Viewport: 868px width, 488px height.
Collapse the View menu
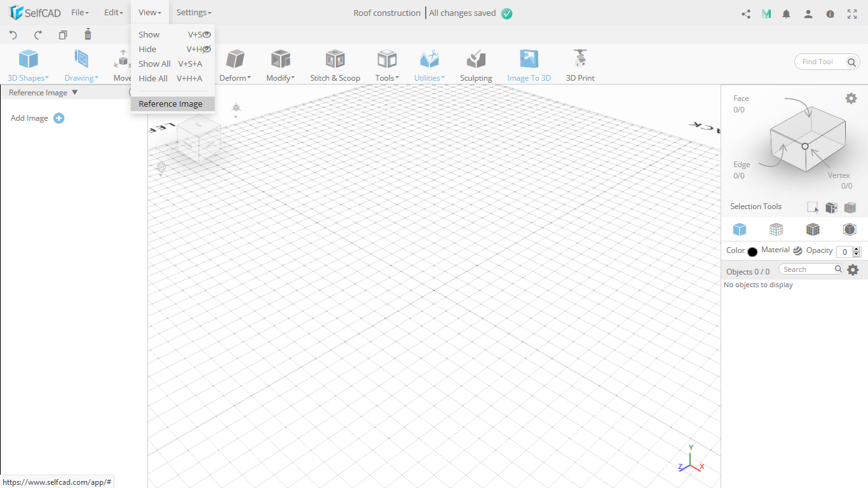150,13
